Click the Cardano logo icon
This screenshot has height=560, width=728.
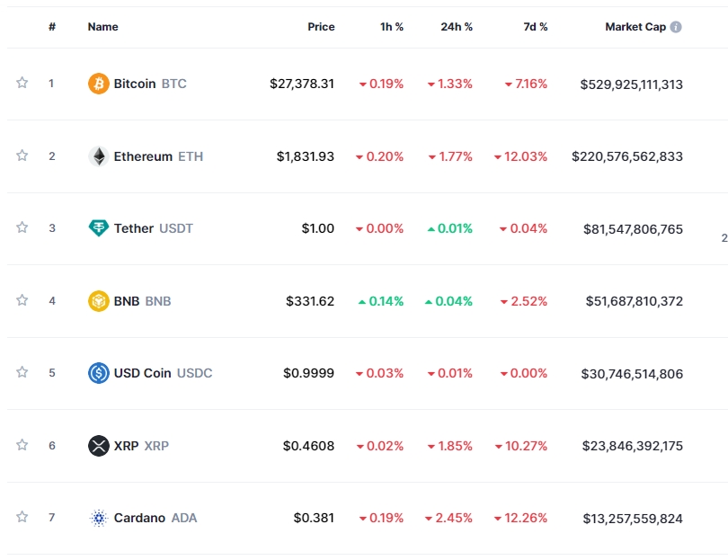pyautogui.click(x=99, y=518)
